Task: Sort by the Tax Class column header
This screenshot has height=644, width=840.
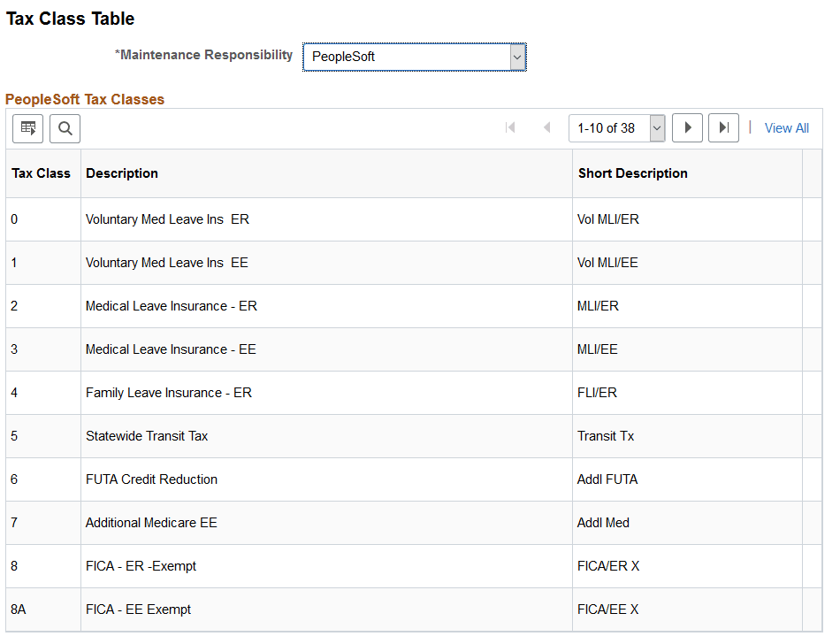Action: (41, 173)
